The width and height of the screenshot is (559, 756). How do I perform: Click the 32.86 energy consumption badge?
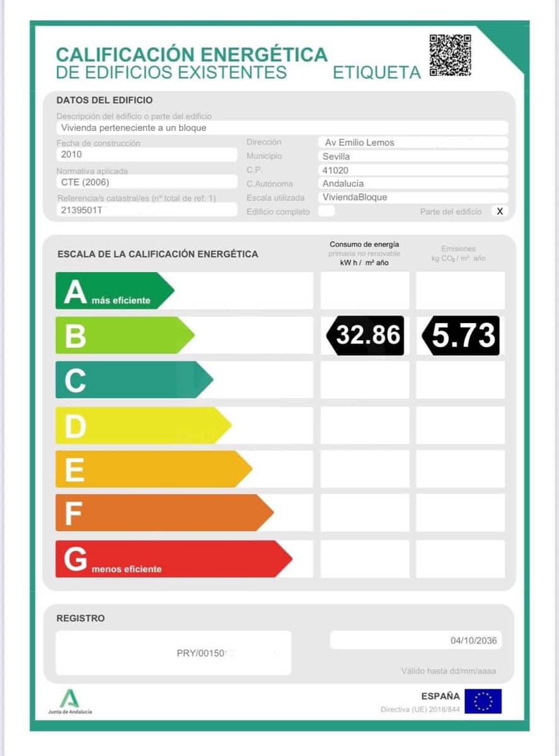[x=366, y=335]
